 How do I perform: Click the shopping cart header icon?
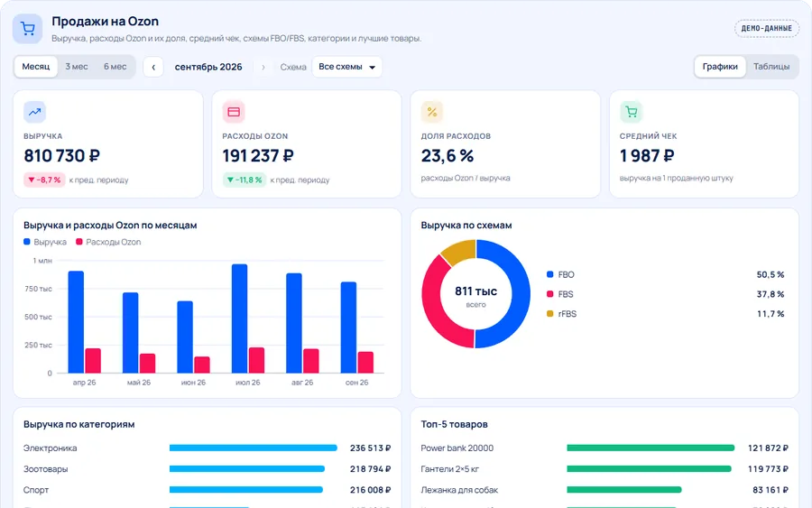(x=27, y=29)
